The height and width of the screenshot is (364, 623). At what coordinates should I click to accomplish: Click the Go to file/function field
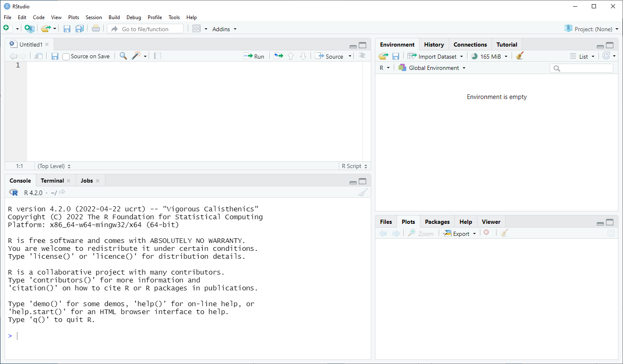pos(150,29)
